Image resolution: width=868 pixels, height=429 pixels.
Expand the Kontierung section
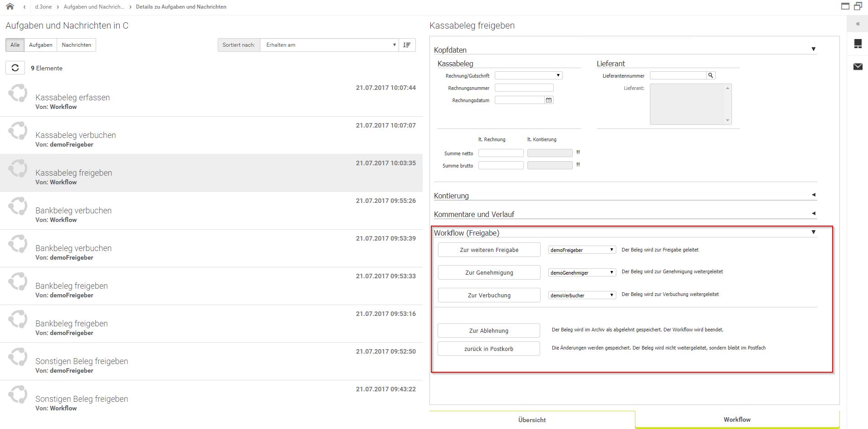625,196
